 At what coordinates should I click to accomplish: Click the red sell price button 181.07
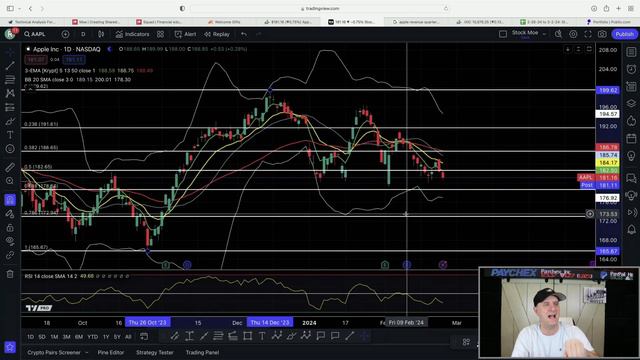(x=36, y=60)
